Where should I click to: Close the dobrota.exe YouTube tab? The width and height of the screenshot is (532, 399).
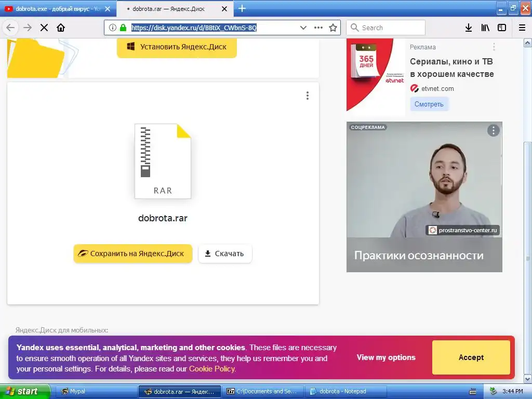[108, 9]
